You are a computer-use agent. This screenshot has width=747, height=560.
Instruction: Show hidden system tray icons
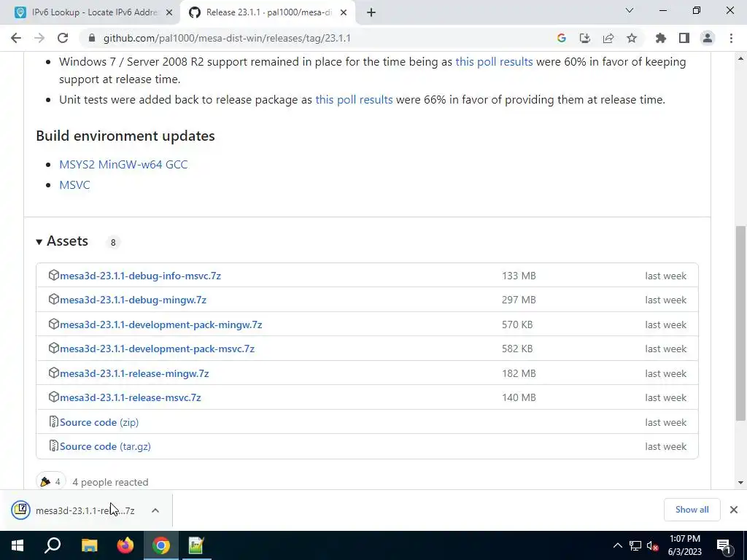click(617, 545)
